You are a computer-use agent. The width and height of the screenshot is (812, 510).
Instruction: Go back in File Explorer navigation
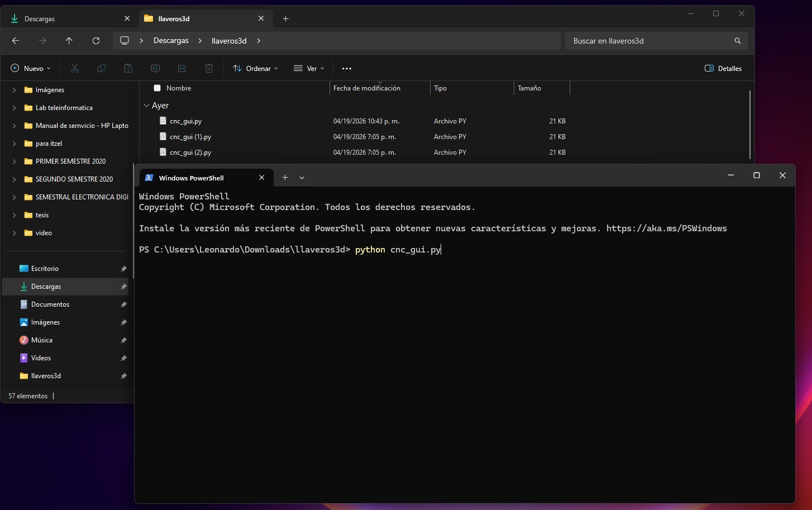[16, 41]
